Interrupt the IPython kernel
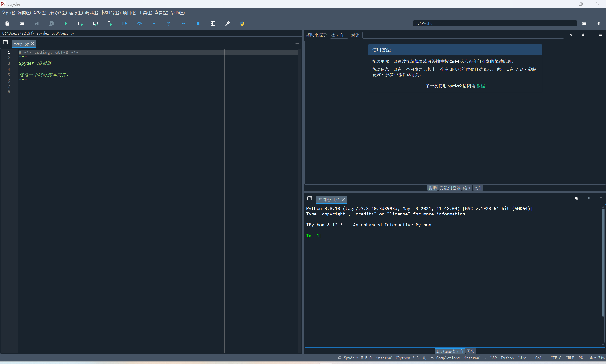 (588, 198)
